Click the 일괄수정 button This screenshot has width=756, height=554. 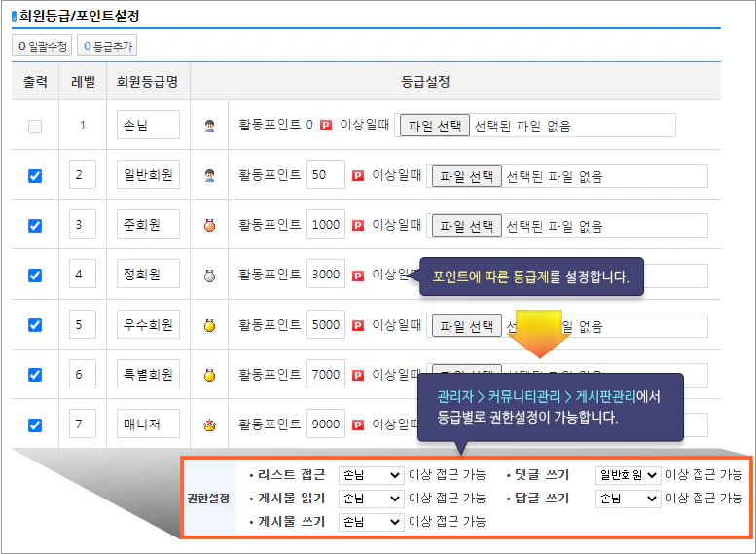coord(42,46)
